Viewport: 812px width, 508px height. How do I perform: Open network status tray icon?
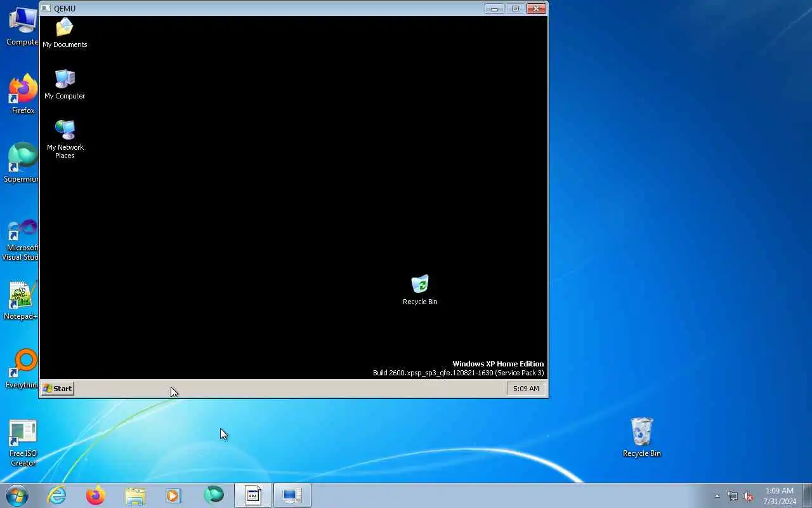coord(733,496)
